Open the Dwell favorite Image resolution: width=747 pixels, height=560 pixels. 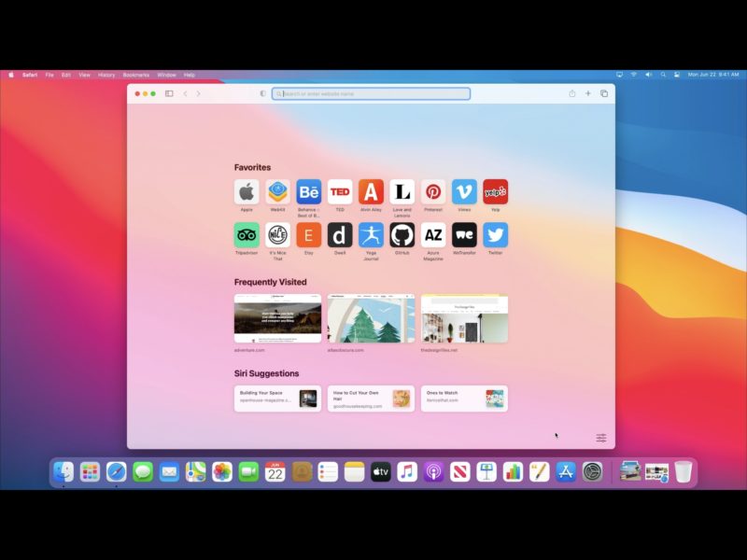[340, 235]
